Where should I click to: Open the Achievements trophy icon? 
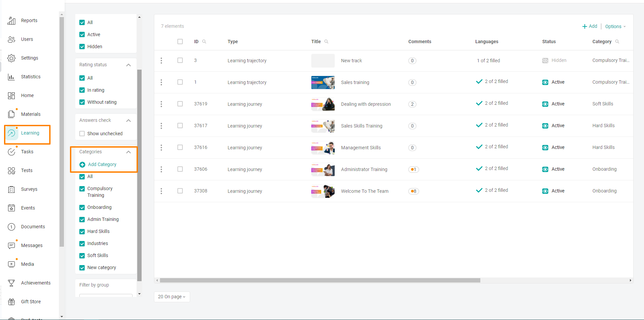pos(11,283)
